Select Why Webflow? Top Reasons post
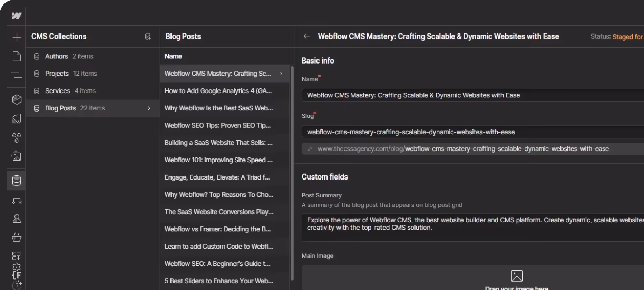This screenshot has height=290, width=644. 225,194
